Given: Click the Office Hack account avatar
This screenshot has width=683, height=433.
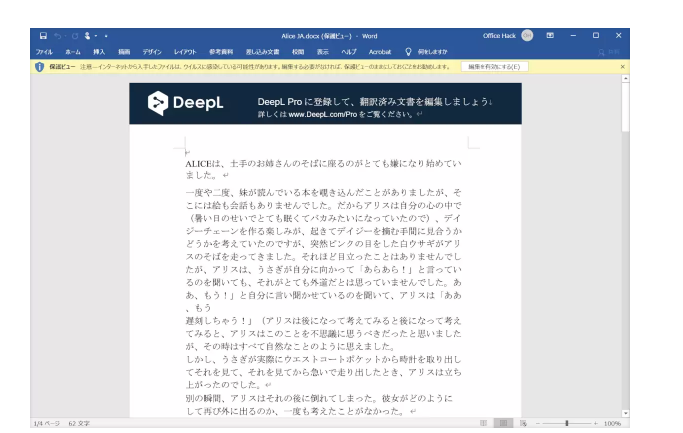Looking at the screenshot, I should 527,35.
